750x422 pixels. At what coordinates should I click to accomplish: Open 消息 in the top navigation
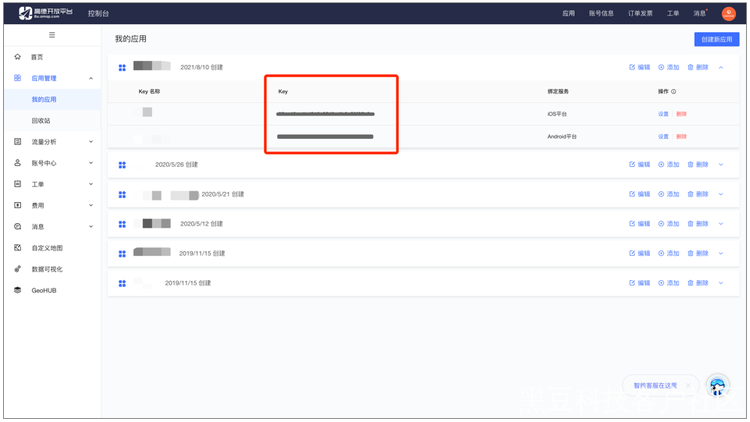[700, 13]
